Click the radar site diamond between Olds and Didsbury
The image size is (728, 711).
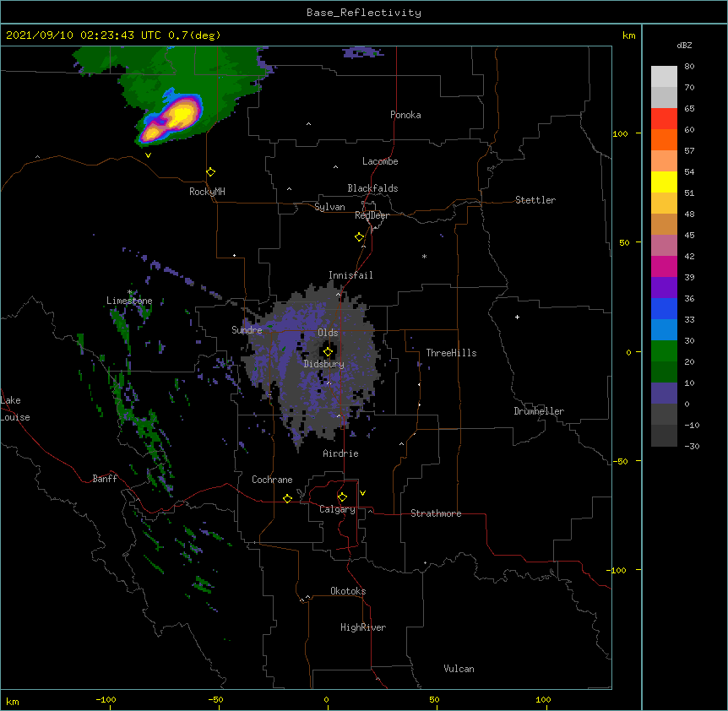pyautogui.click(x=328, y=351)
